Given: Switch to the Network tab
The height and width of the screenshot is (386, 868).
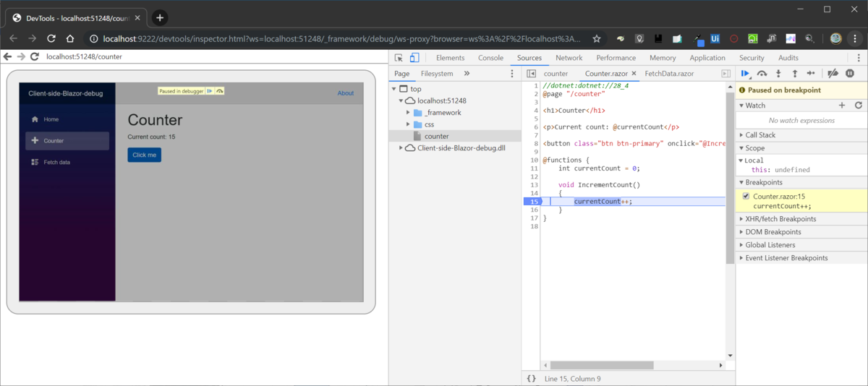Looking at the screenshot, I should pyautogui.click(x=569, y=58).
